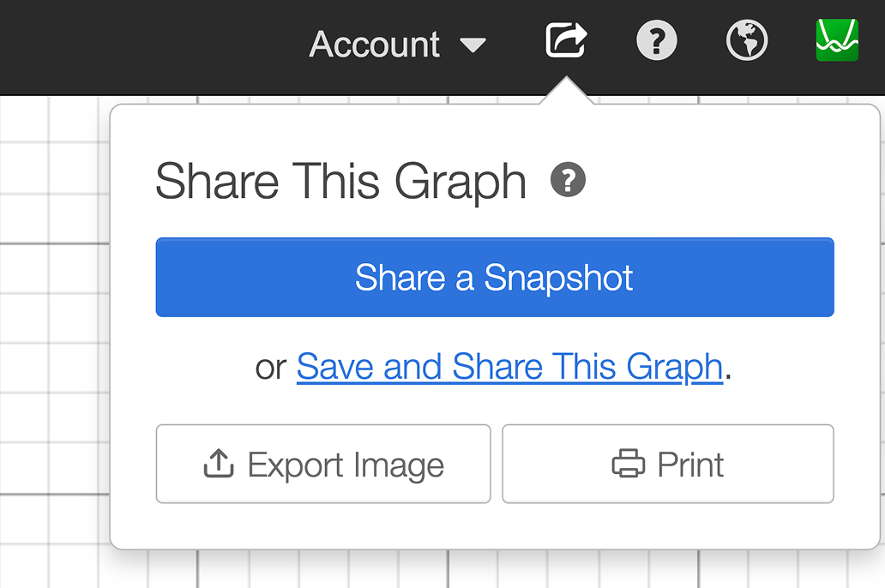
Task: Click the Export Image text label
Action: [x=346, y=465]
